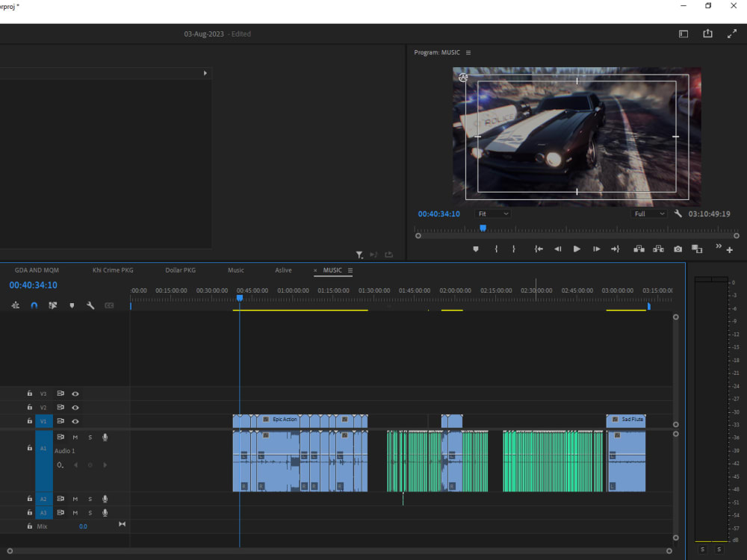Switch to the Khi Crime PKG tab
747x560 pixels.
point(113,270)
